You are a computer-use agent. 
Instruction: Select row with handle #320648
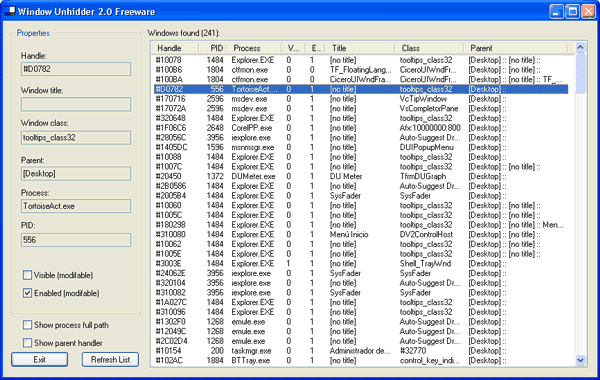click(x=361, y=118)
